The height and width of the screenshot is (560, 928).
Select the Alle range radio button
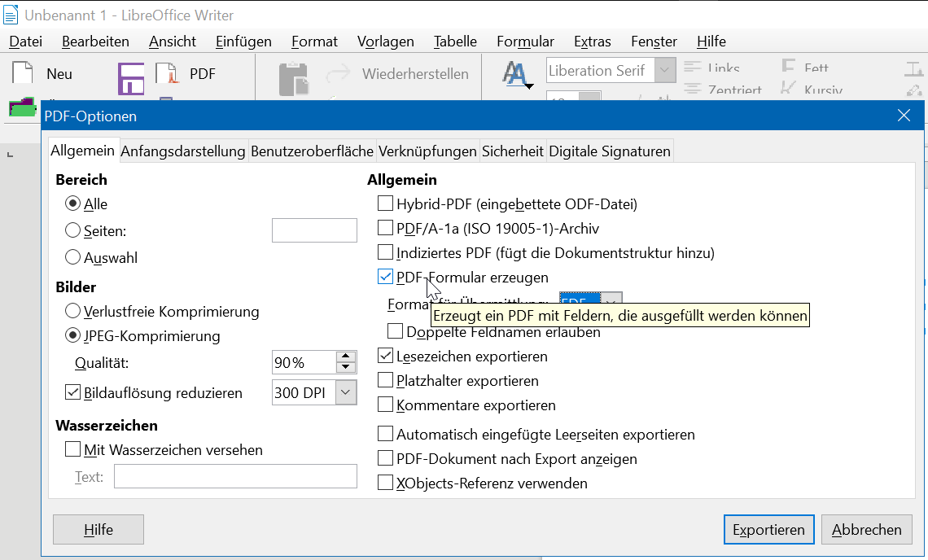[x=72, y=203]
